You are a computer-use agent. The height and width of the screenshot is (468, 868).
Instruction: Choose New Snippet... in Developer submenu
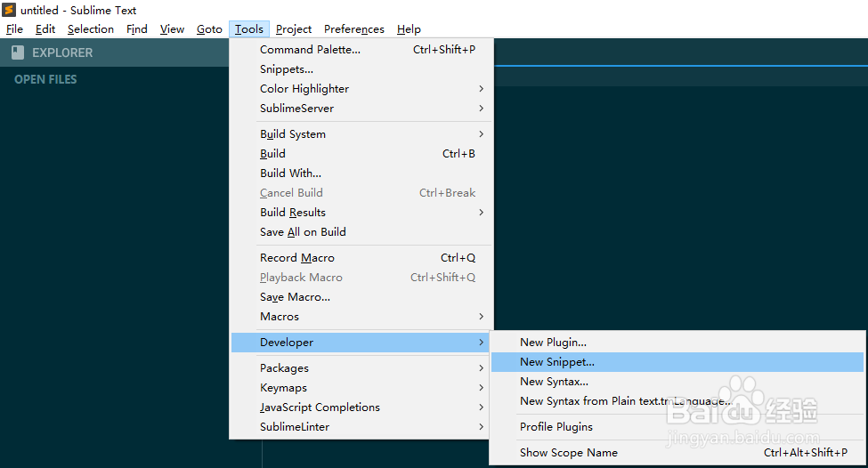677,362
